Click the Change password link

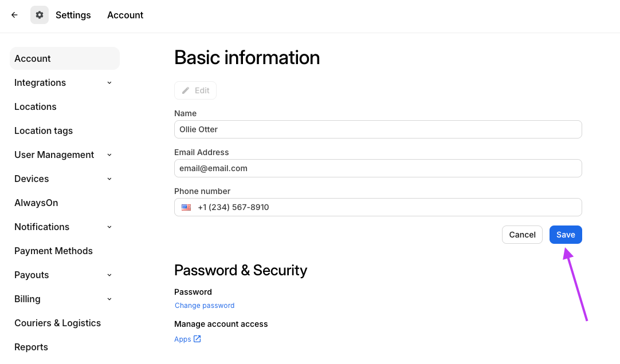coord(205,306)
